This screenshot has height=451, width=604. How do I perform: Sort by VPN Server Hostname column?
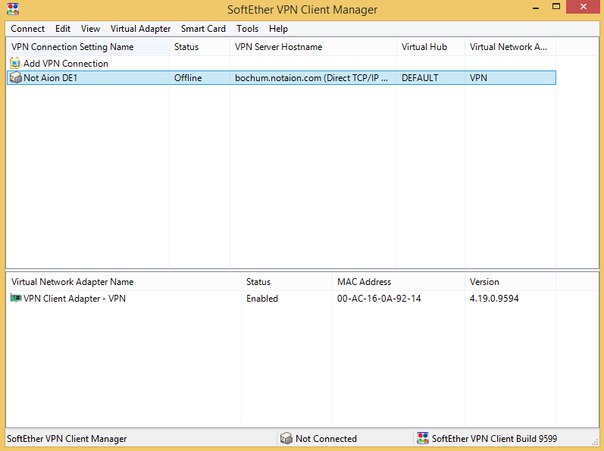point(313,47)
